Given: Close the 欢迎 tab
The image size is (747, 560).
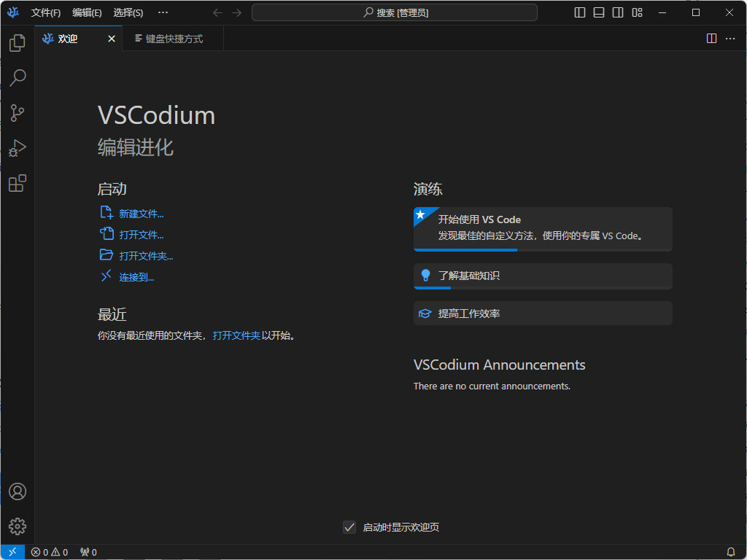Looking at the screenshot, I should 112,39.
